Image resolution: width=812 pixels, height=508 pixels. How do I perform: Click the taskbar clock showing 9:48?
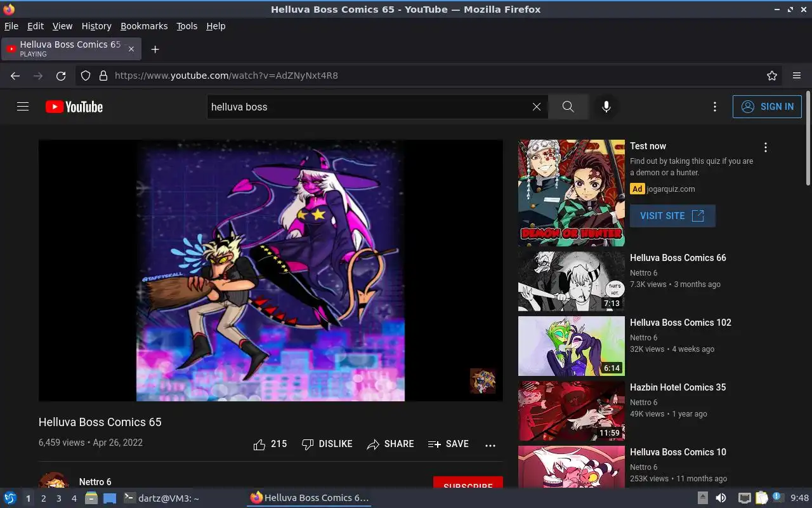[x=800, y=498]
